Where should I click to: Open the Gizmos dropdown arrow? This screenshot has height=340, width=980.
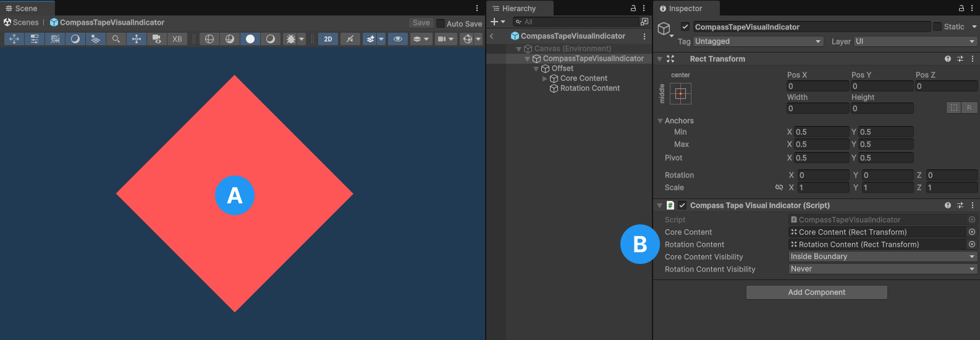click(x=478, y=39)
